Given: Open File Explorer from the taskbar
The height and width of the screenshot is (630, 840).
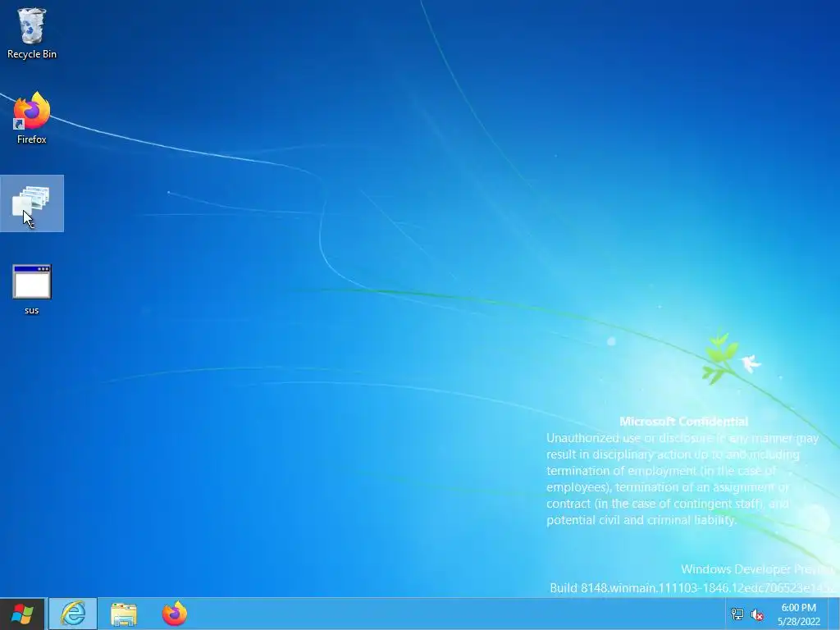Looking at the screenshot, I should tap(124, 614).
